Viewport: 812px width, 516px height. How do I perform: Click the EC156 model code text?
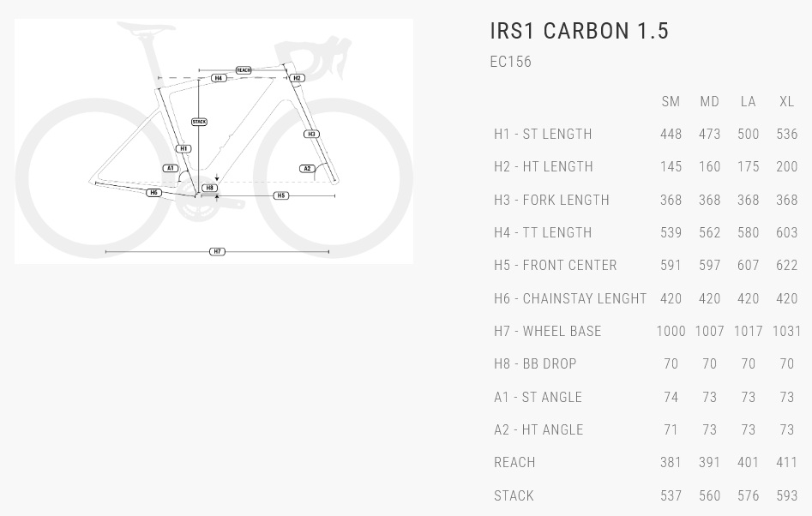pyautogui.click(x=510, y=62)
